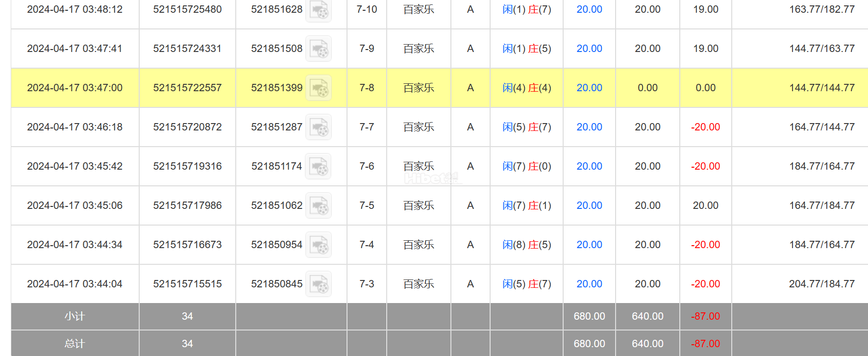Click 小计 subtotal row label
868x356 pixels.
click(x=74, y=316)
